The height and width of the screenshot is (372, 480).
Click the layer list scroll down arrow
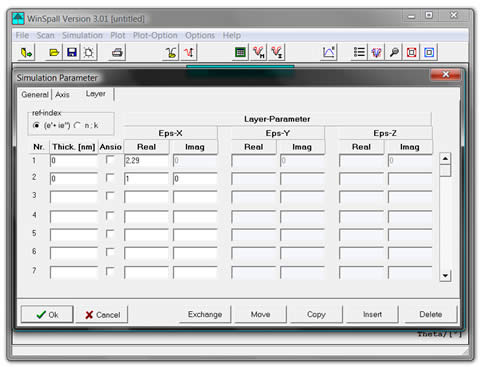pos(445,275)
